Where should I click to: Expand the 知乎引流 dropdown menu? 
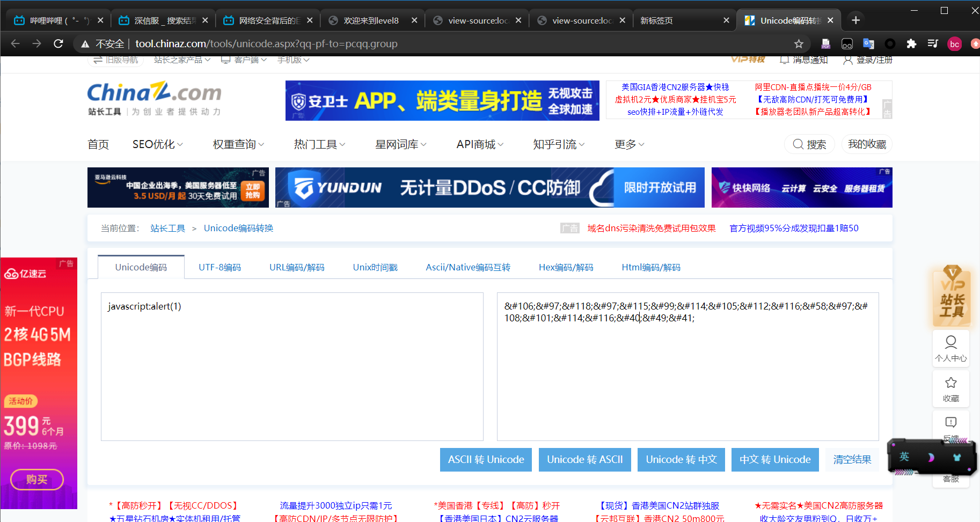(559, 144)
